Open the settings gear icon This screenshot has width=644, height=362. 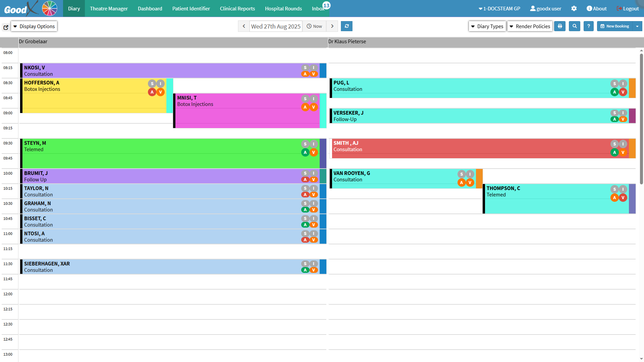coord(574,9)
